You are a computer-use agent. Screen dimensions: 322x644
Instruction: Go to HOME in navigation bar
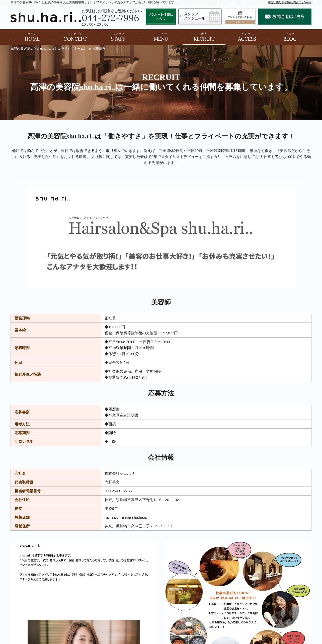(x=32, y=37)
